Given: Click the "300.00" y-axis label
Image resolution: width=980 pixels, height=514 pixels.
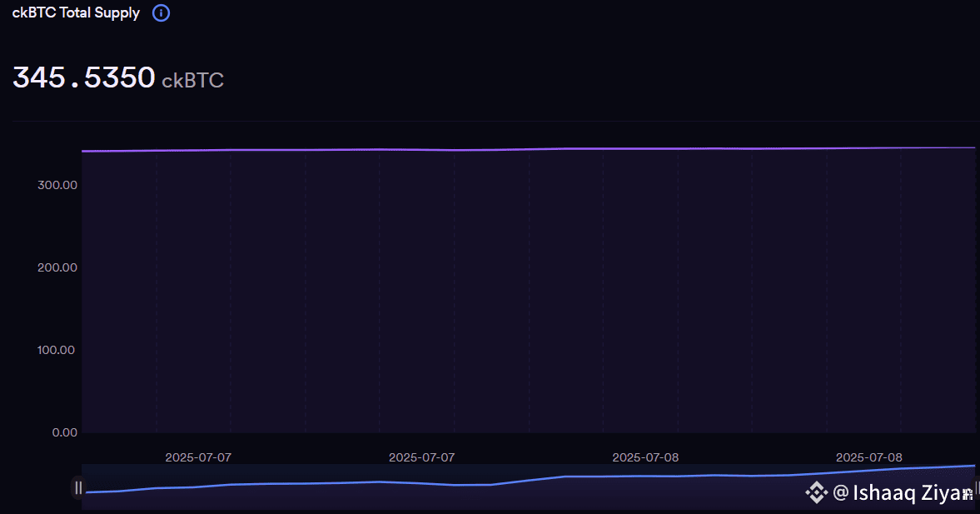Looking at the screenshot, I should click(57, 185).
